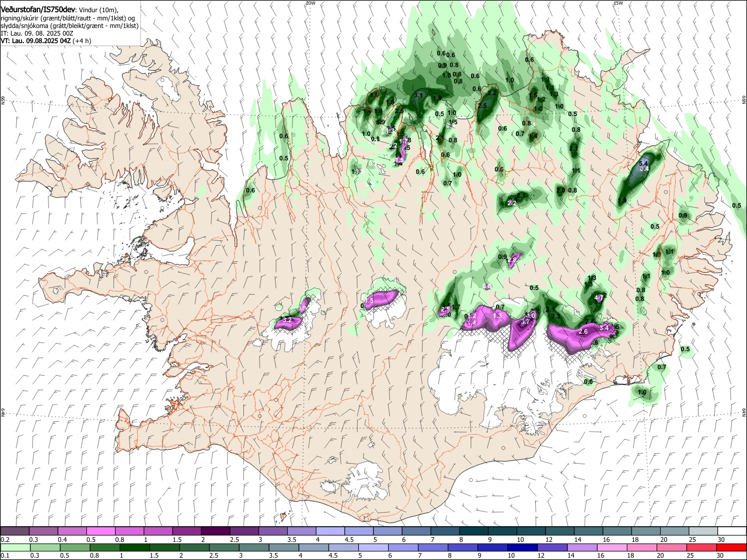The image size is (747, 560).
Task: Select the 'VT: Lau. 09.08.2025 04Z' line
Action: coord(36,41)
